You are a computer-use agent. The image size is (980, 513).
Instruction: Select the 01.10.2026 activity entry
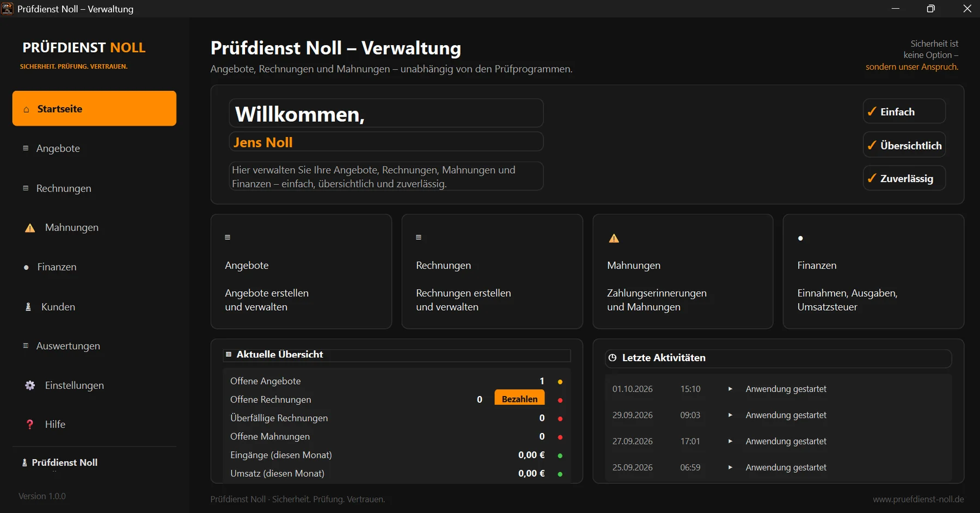tap(779, 389)
